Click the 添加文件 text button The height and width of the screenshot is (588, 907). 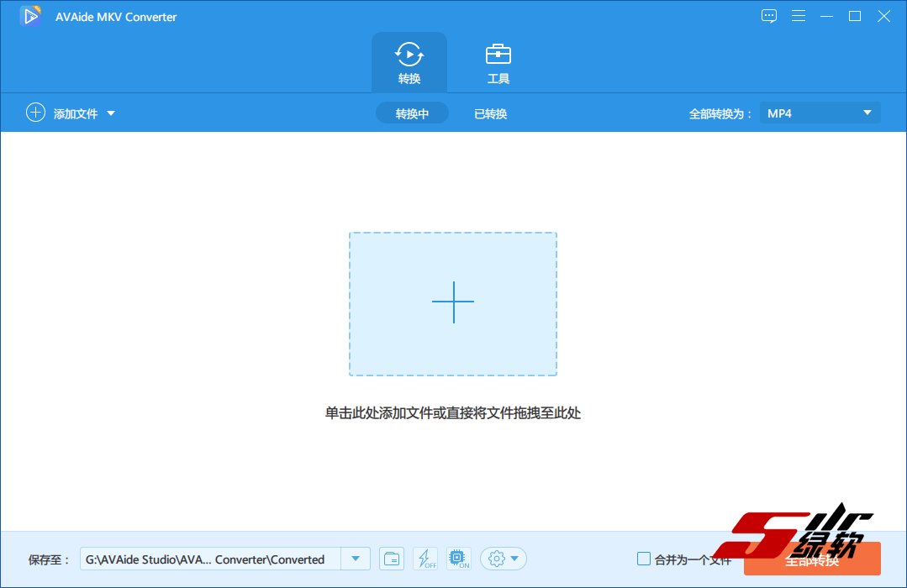pos(76,113)
